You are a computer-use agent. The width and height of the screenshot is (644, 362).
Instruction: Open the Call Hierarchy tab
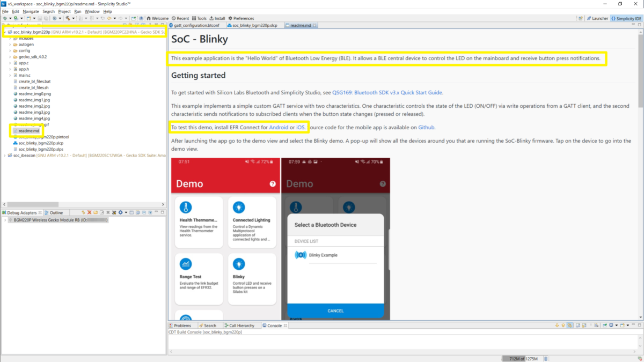pos(239,326)
